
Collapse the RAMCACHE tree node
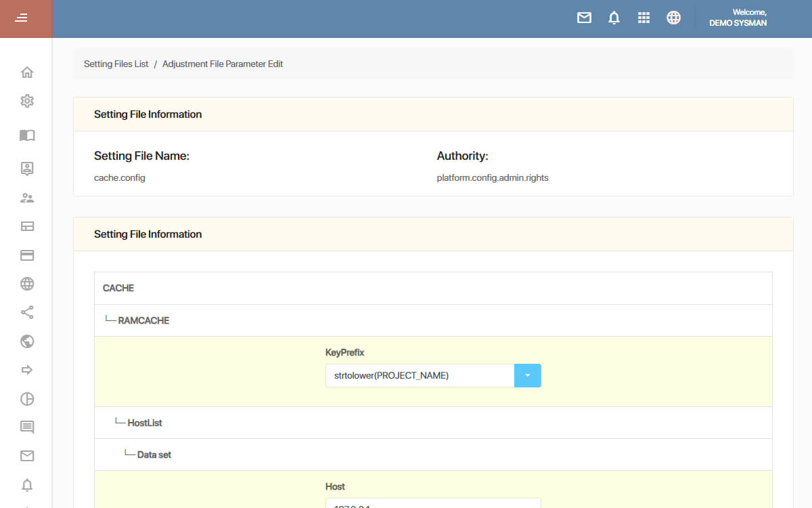coord(143,320)
